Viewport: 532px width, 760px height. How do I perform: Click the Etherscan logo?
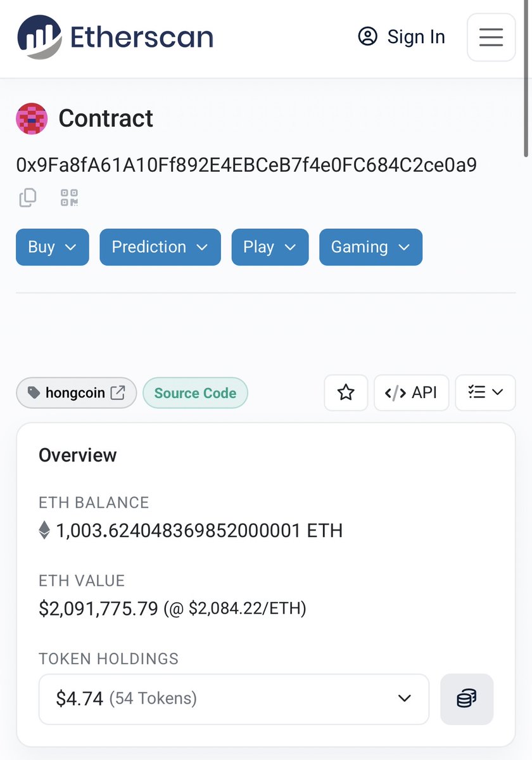[115, 37]
